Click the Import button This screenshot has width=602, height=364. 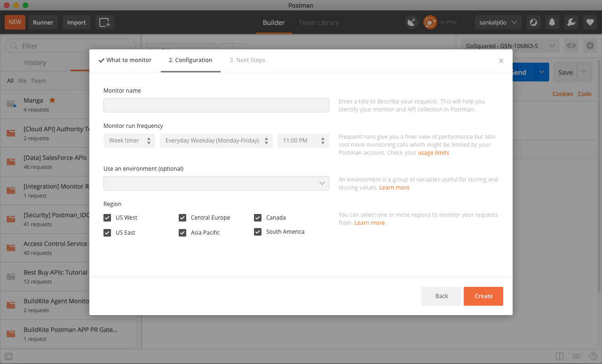pyautogui.click(x=77, y=22)
